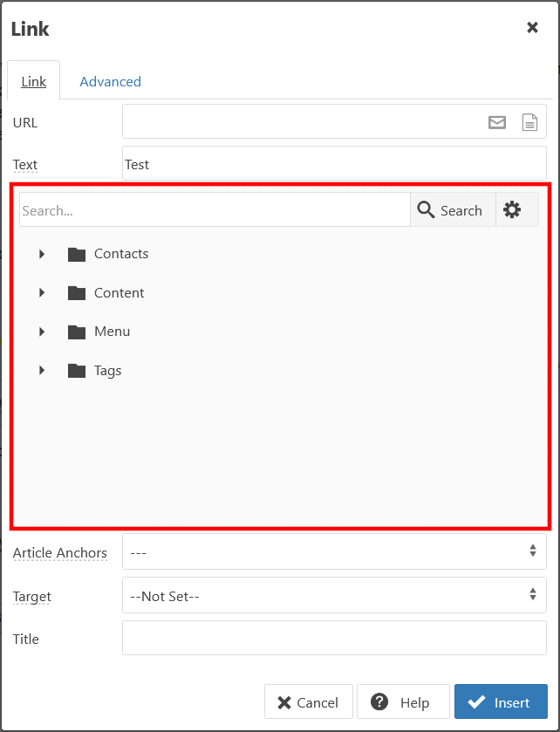Expand the Content tree node arrow
Viewport: 560px width, 732px height.
[42, 292]
